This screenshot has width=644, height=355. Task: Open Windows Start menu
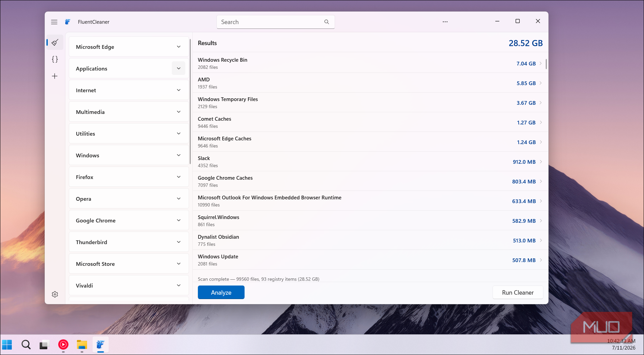point(7,345)
